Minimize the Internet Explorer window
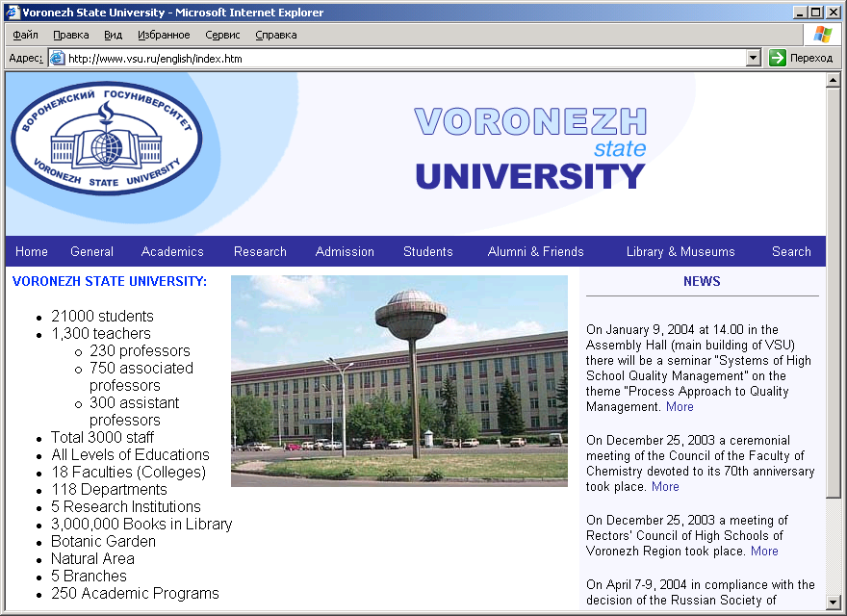The image size is (847, 616). [801, 12]
